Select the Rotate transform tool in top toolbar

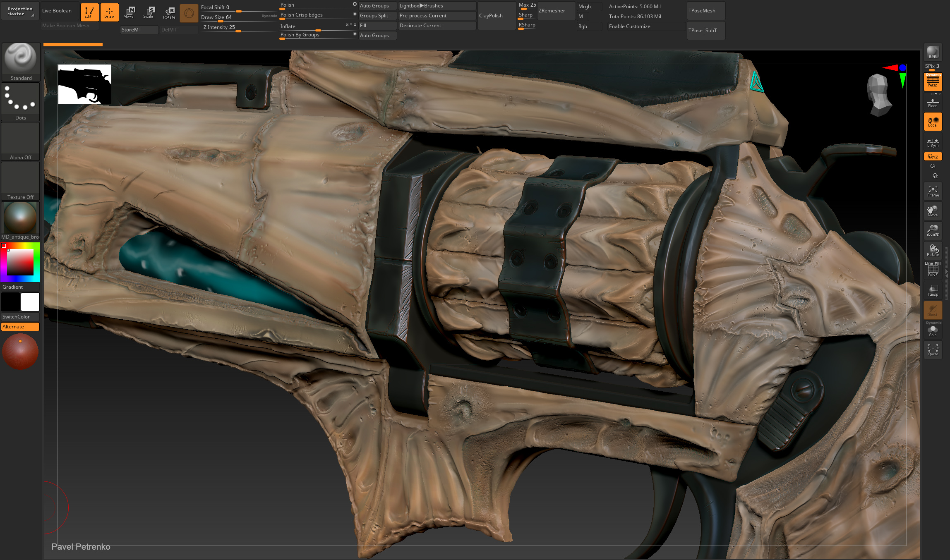coord(169,12)
